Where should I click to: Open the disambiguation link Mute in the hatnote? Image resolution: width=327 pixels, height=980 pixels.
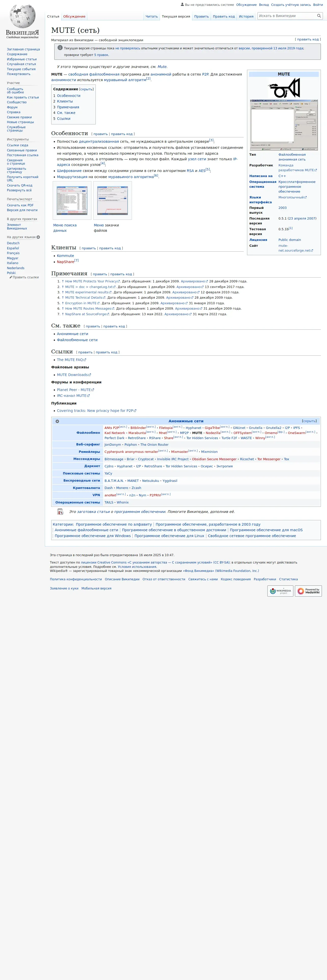coord(162,67)
